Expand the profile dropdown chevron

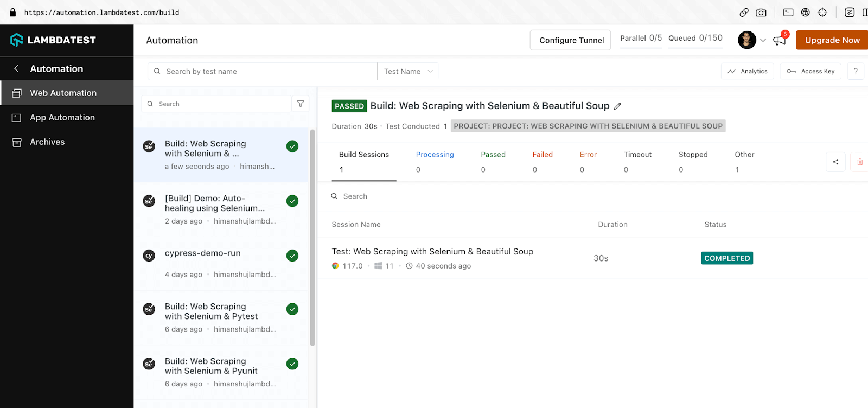(x=763, y=40)
